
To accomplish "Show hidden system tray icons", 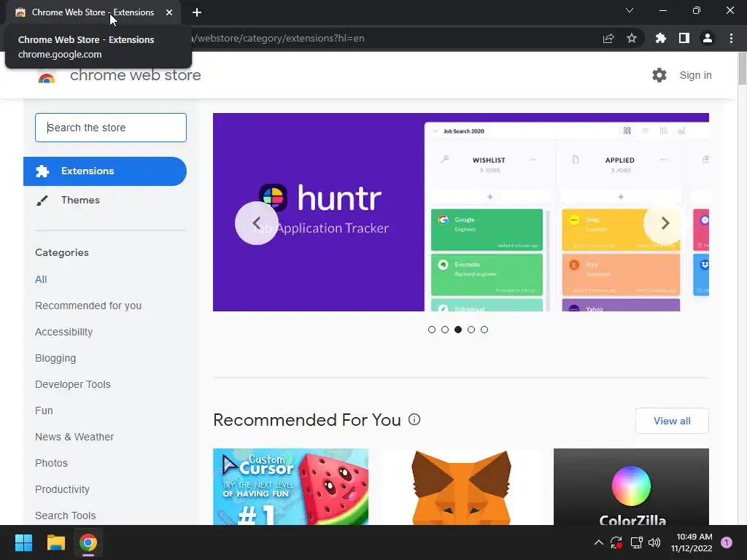I will (599, 542).
